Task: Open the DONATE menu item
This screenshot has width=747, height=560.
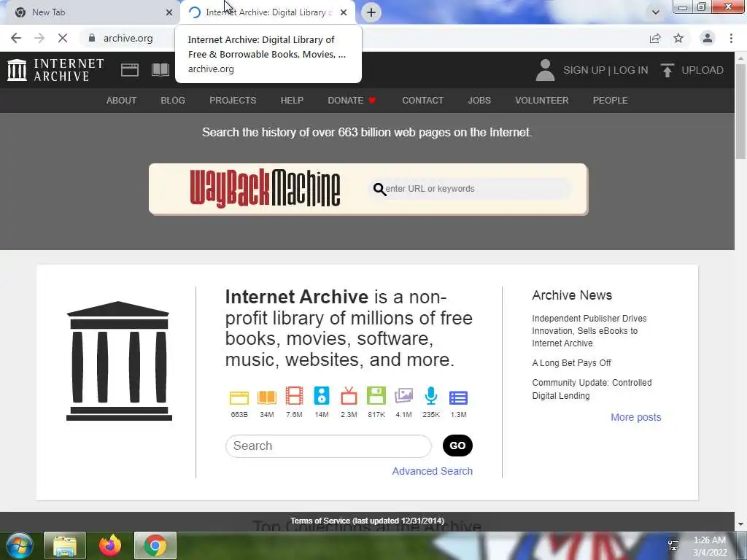Action: (x=352, y=101)
